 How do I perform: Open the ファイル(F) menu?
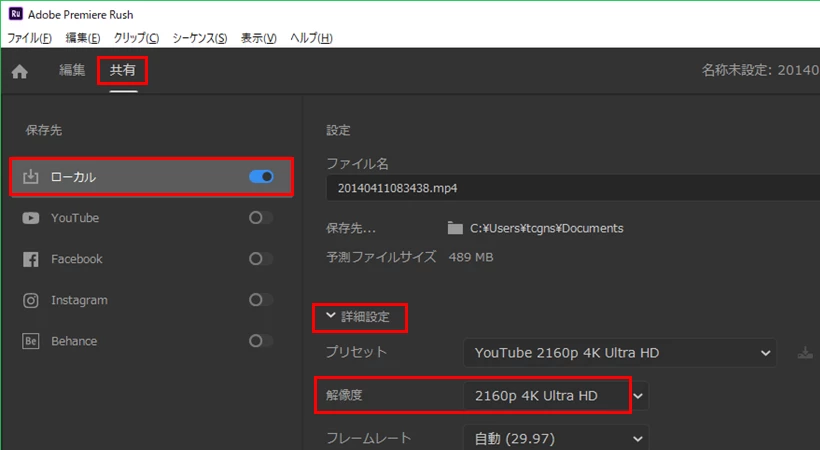(x=29, y=38)
